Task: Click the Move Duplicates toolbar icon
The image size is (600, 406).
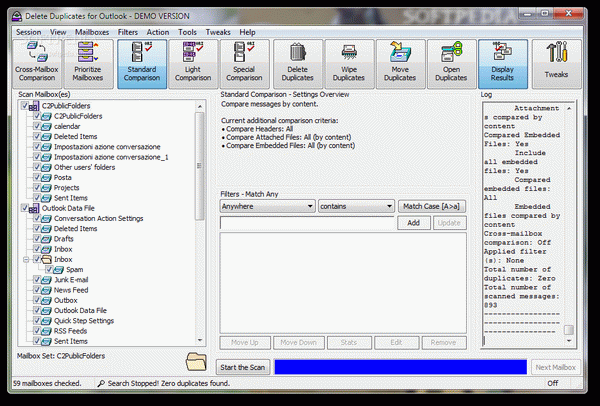Action: click(x=400, y=64)
